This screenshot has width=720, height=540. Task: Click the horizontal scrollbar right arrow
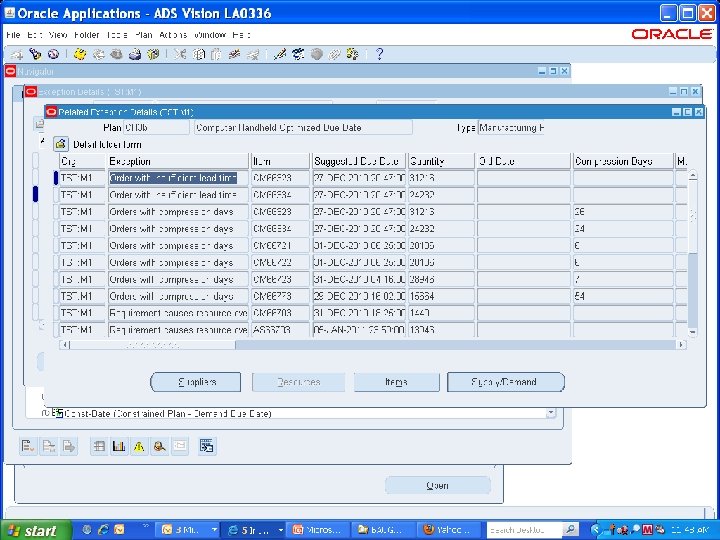point(681,344)
